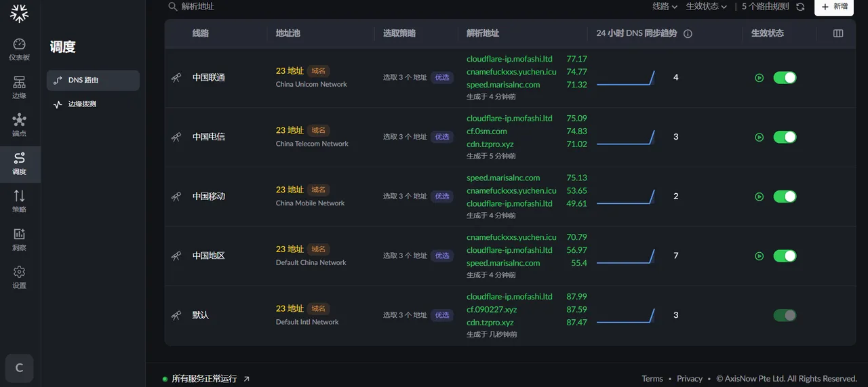Click the play status icon for 中国联通
Viewport: 868px width, 387px height.
coord(759,78)
